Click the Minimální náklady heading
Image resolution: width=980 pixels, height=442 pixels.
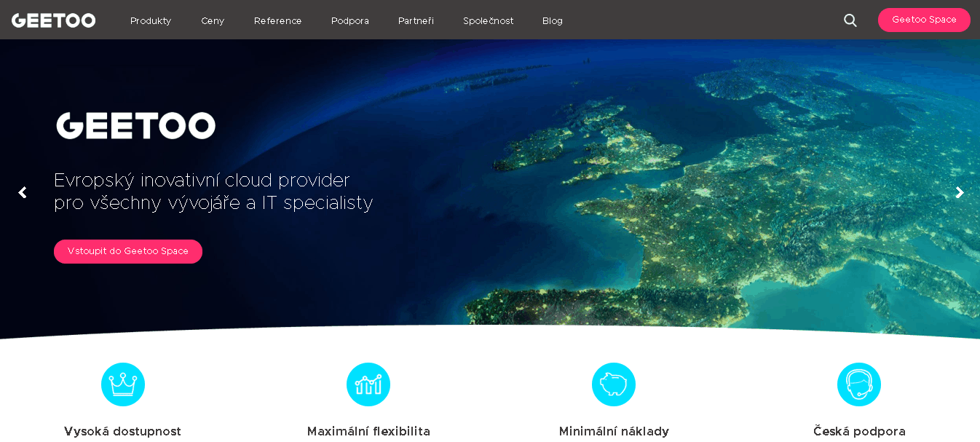coord(614,431)
